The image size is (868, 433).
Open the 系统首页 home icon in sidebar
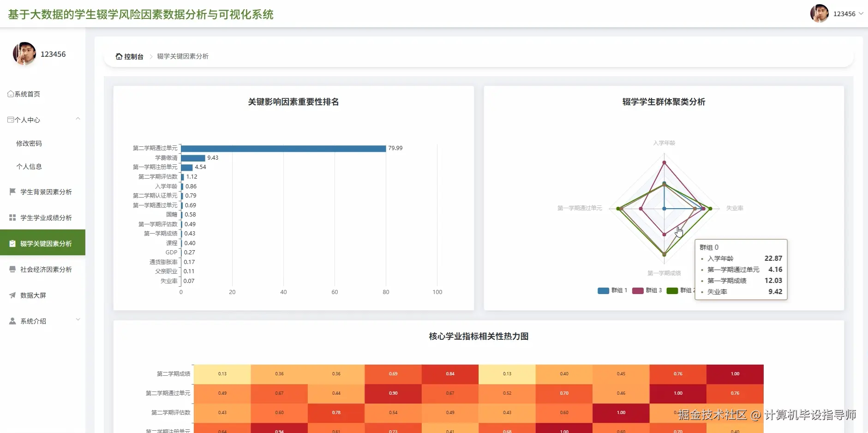(x=11, y=94)
